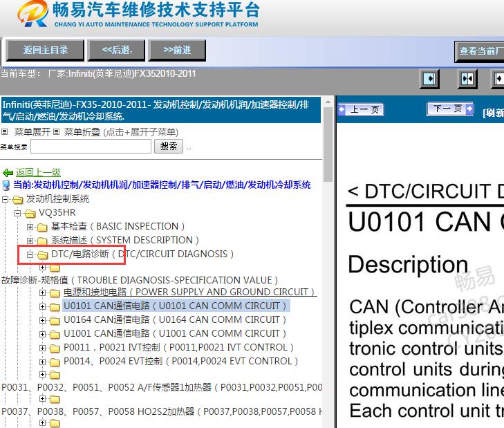Image resolution: width=504 pixels, height=428 pixels.
Task: Go forward with >>前进 button
Action: pos(177,50)
